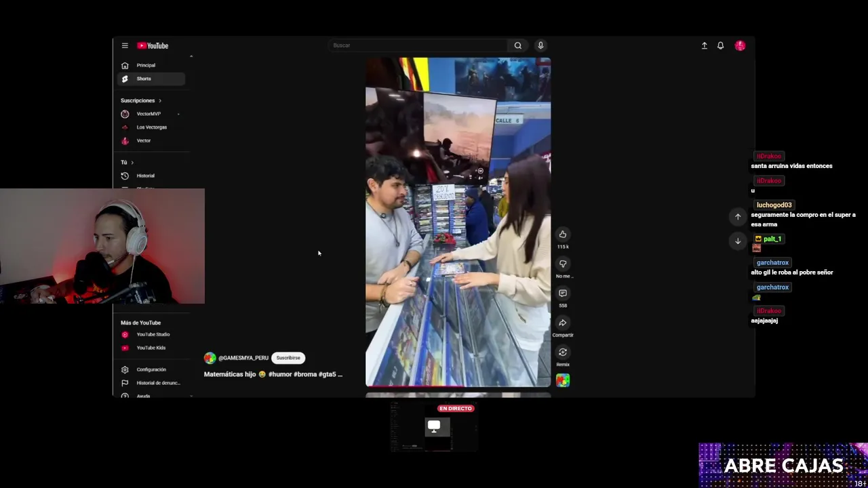Click the denuncias flag icon
The width and height of the screenshot is (868, 488).
click(x=125, y=383)
